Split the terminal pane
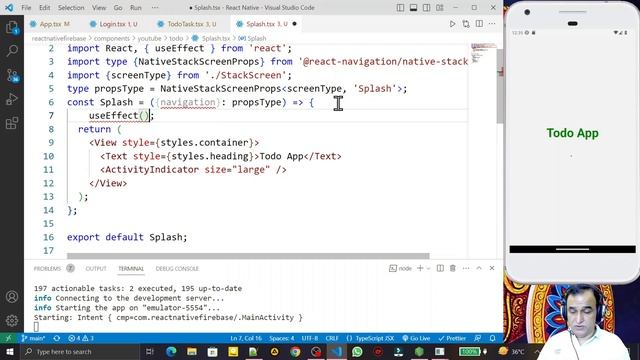This screenshot has width=640, height=360. pos(440,268)
